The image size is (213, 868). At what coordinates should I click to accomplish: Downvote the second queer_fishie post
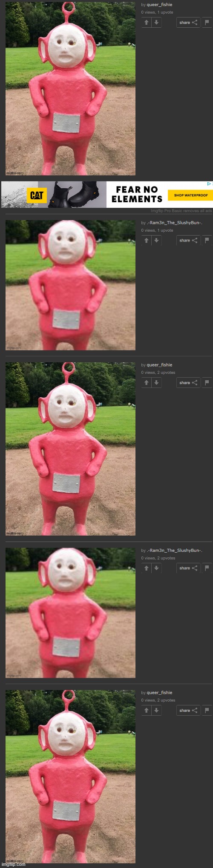click(156, 382)
